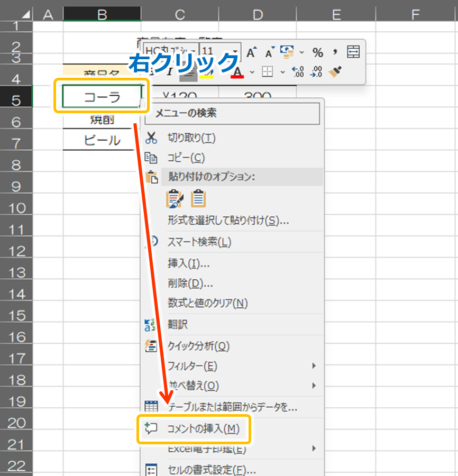Screen dimensions: 458x476
Task: Apply the accounting number format icon
Action: point(287,52)
